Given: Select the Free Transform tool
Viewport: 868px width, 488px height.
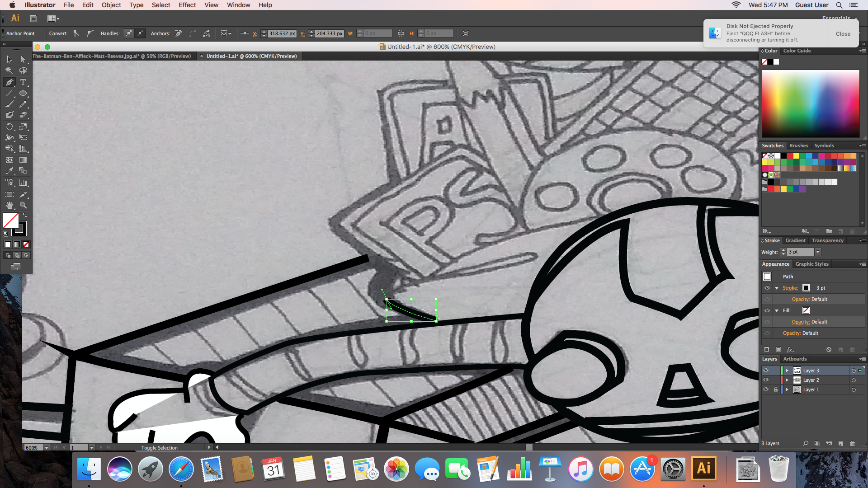Looking at the screenshot, I should pos(23,137).
